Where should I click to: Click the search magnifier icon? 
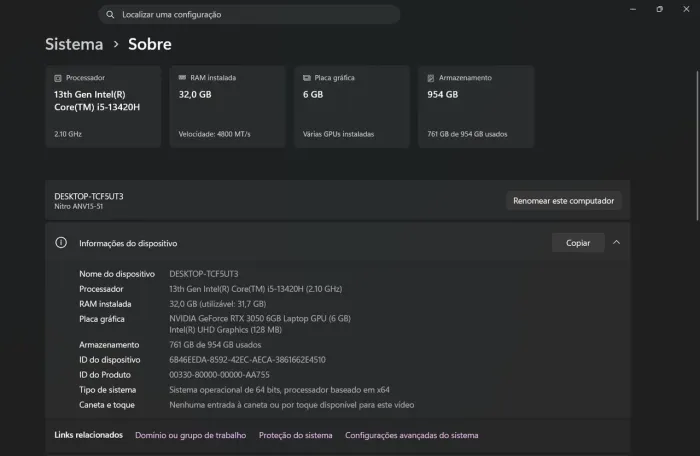pos(110,15)
